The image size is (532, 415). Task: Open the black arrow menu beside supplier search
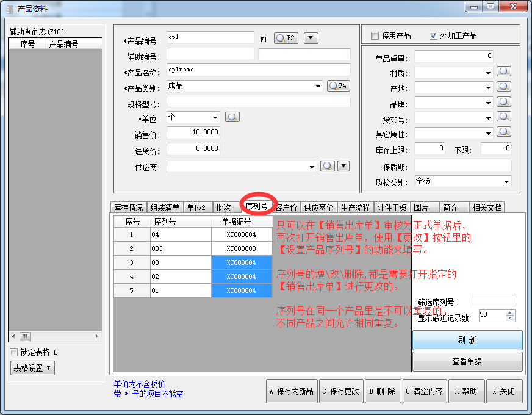coord(343,166)
